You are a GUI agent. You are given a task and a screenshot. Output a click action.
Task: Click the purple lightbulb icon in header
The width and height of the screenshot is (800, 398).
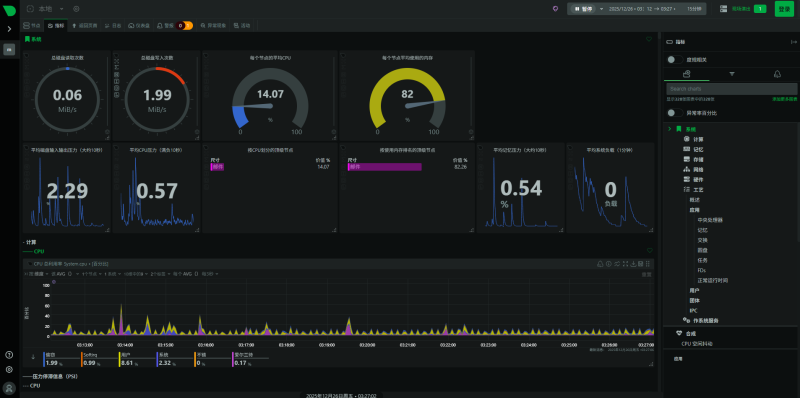[556, 9]
